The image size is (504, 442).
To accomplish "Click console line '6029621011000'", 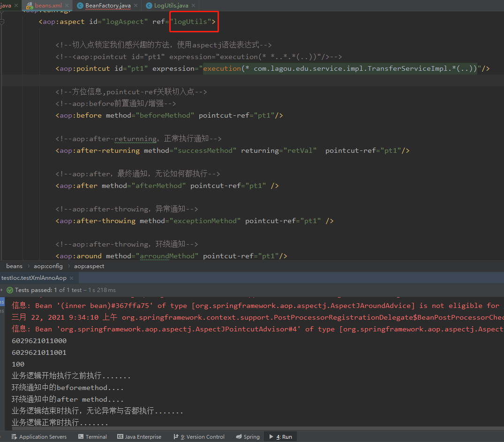I will 39,341.
